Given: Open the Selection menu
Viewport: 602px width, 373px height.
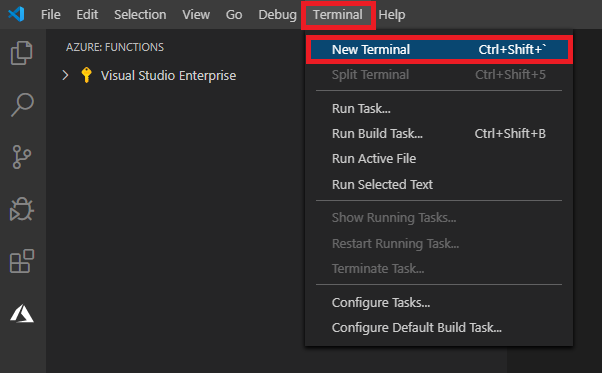Looking at the screenshot, I should coord(140,15).
